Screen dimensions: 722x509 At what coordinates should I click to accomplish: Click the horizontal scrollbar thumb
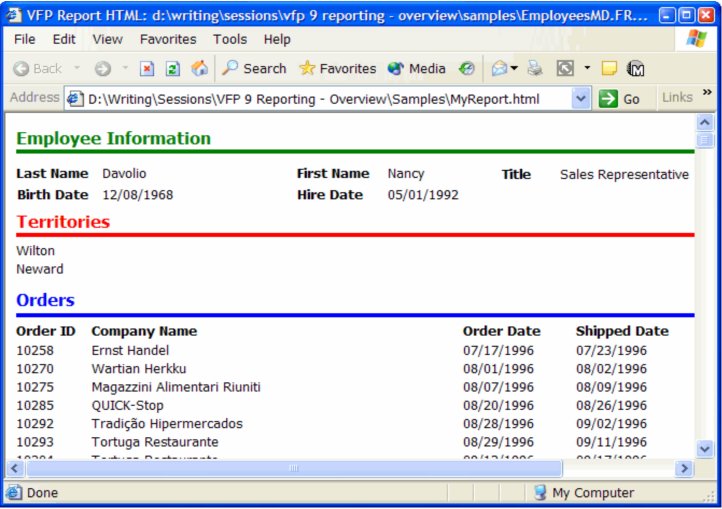click(294, 468)
